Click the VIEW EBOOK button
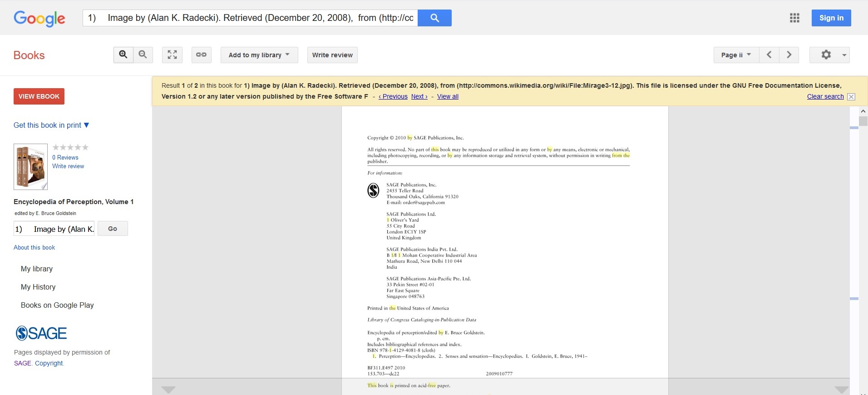This screenshot has height=395, width=868. (x=39, y=96)
